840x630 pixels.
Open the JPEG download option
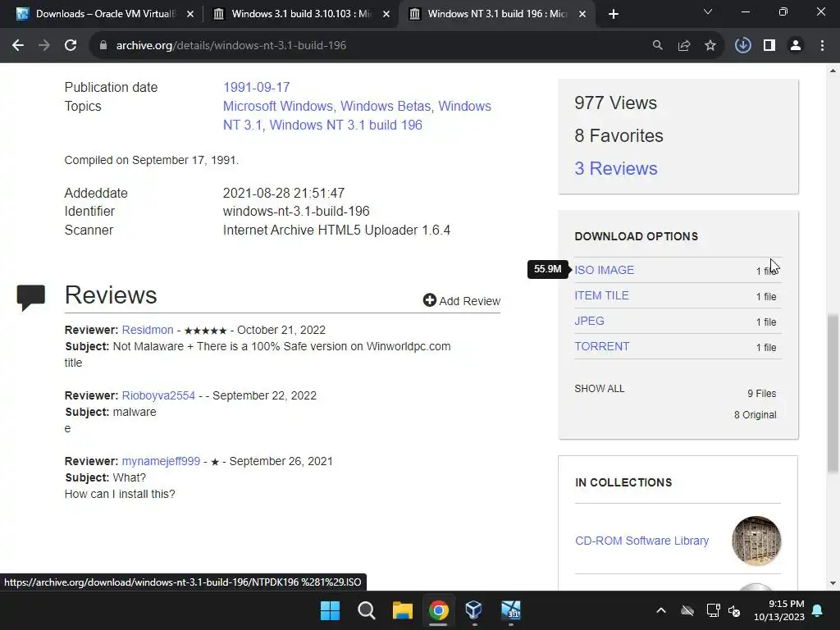coord(589,321)
